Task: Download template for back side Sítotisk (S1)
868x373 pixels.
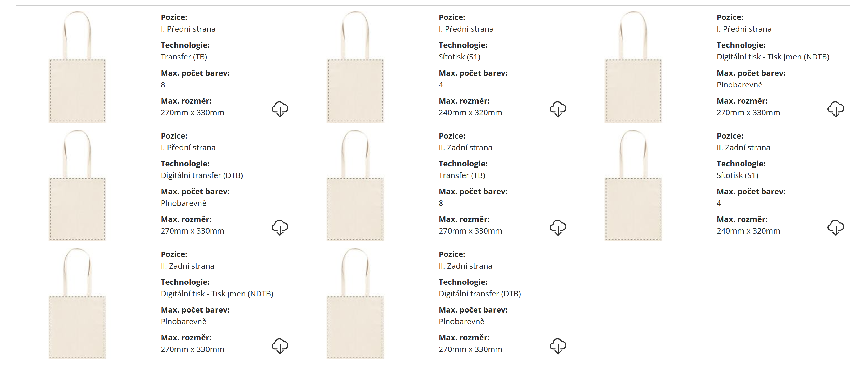Action: (836, 228)
